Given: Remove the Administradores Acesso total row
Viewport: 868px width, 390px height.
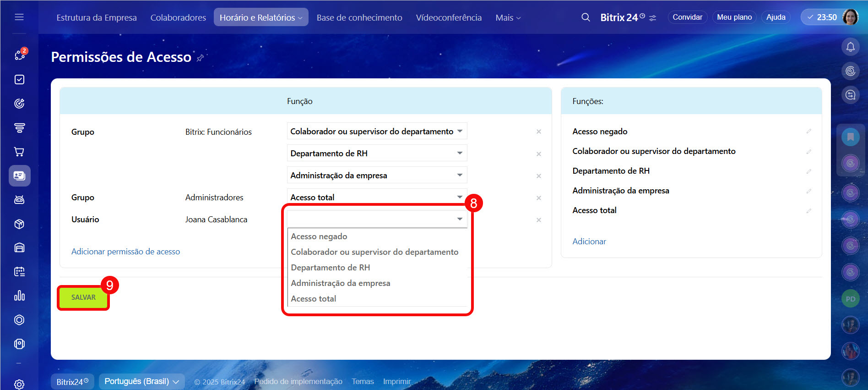Looking at the screenshot, I should click(x=539, y=198).
